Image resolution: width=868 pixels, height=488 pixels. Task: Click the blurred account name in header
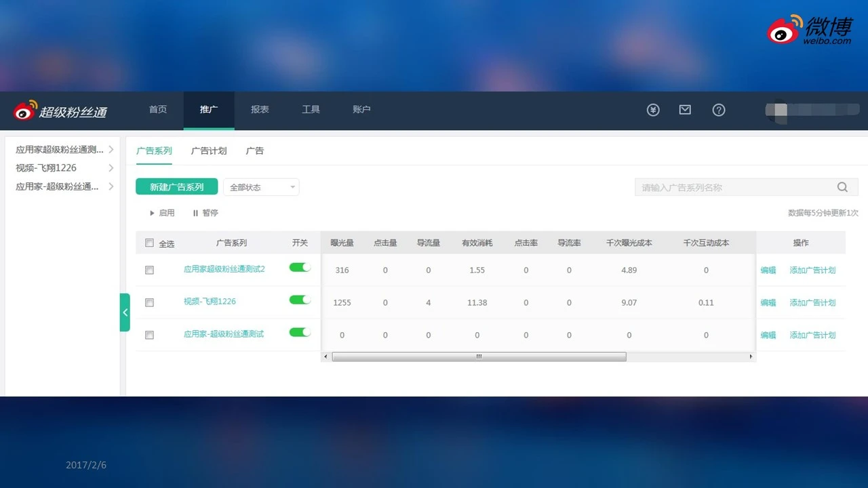pyautogui.click(x=812, y=110)
